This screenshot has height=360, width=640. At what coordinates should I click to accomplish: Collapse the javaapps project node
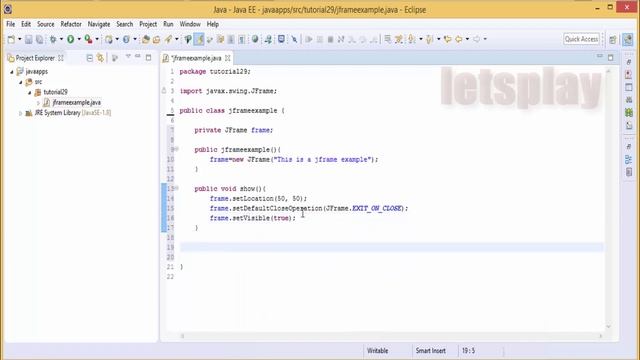coord(12,72)
